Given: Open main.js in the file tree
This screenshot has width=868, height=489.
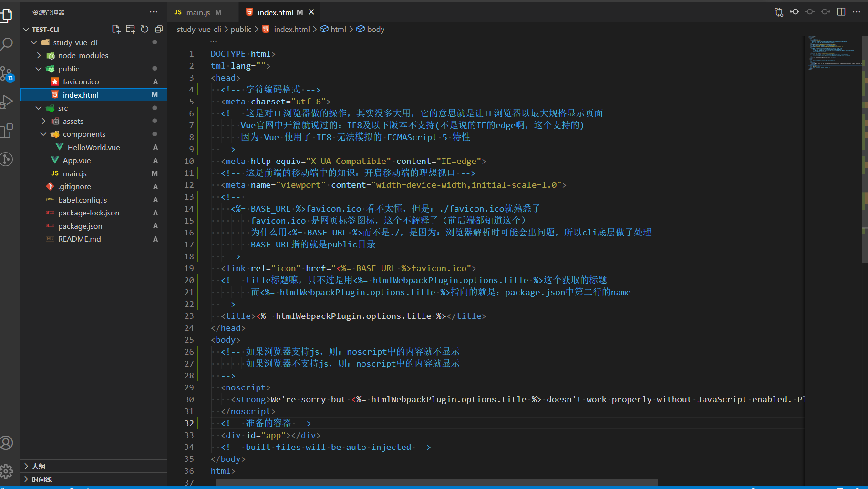Looking at the screenshot, I should pos(93,173).
